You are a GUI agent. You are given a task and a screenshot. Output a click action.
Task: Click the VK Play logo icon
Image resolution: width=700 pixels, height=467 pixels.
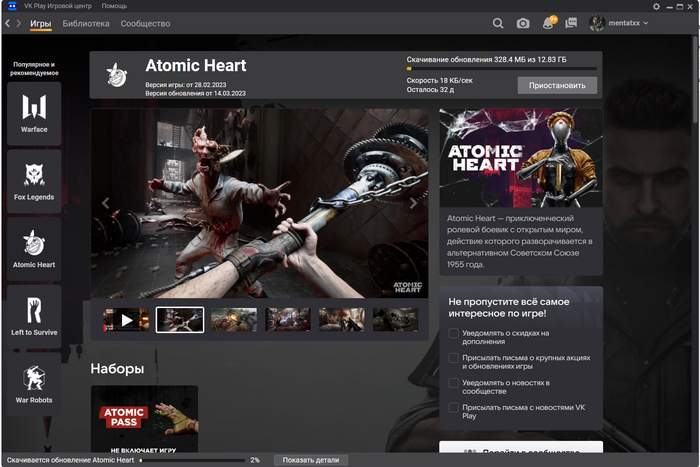pos(12,6)
